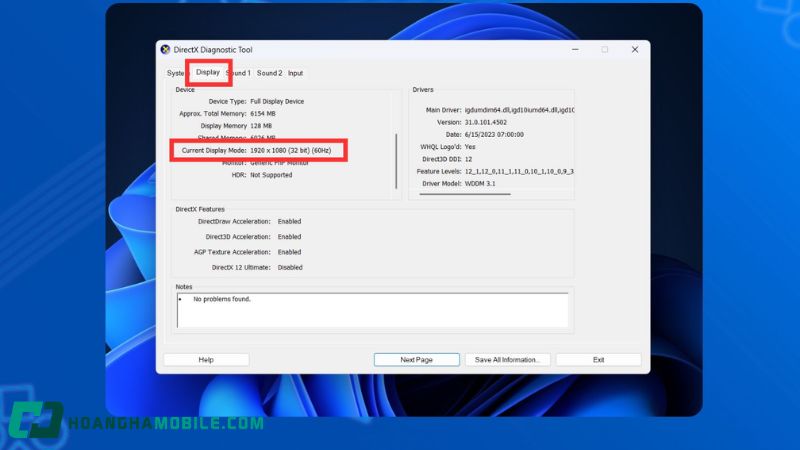Click Save All Information button
800x450 pixels.
click(x=507, y=360)
